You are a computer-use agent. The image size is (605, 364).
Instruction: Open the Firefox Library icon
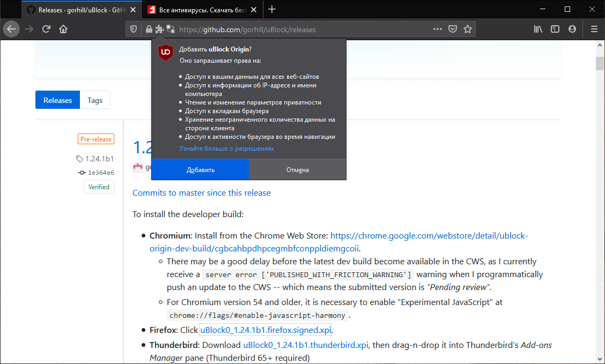[538, 29]
